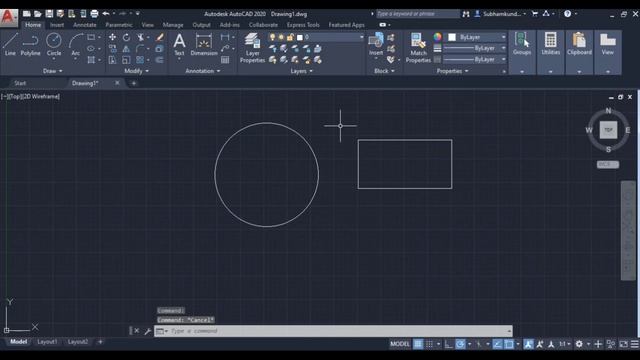This screenshot has width=640, height=360.
Task: Switch to the Start file tab
Action: [20, 83]
